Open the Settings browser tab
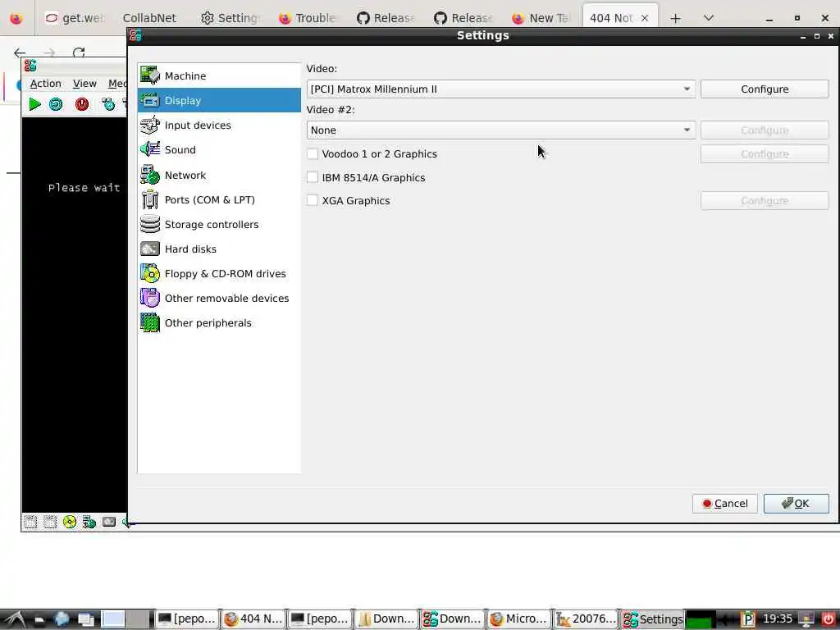This screenshot has height=630, width=840. [x=231, y=18]
